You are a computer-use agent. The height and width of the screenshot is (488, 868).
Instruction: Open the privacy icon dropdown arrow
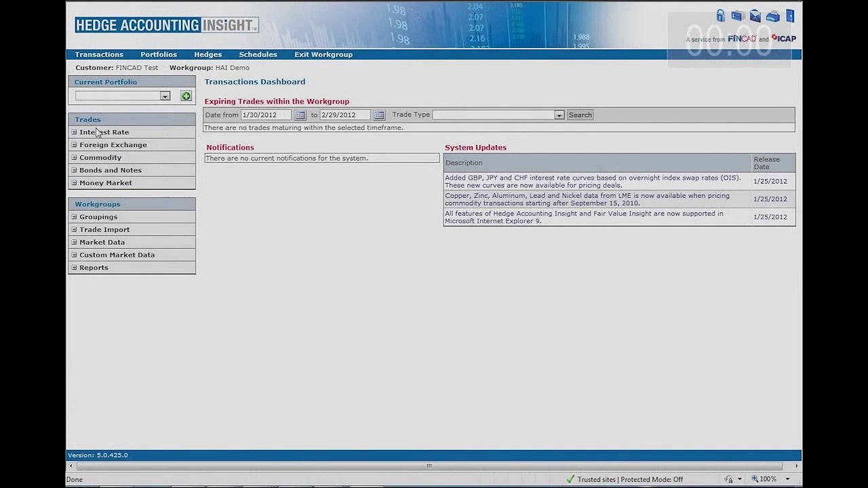point(739,479)
